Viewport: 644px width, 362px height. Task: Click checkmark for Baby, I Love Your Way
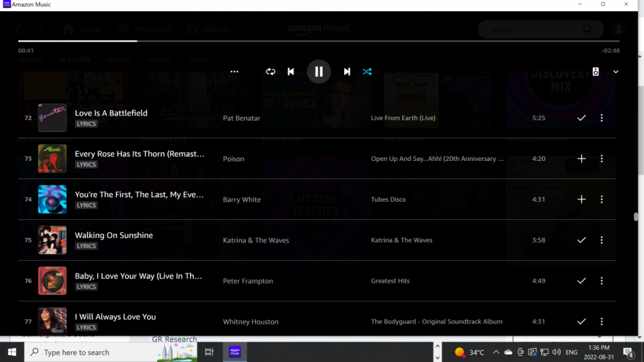pos(581,281)
